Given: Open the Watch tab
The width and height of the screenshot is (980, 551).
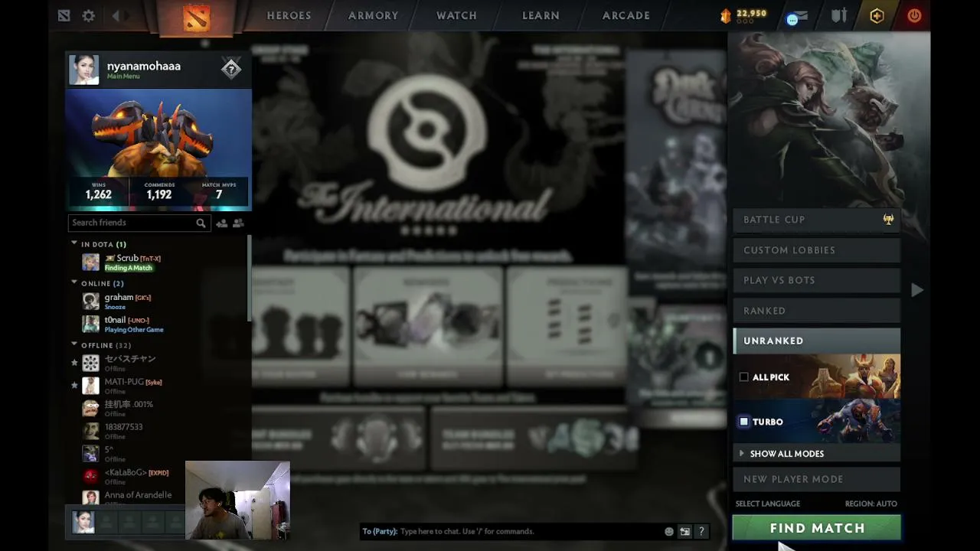Looking at the screenshot, I should [456, 15].
